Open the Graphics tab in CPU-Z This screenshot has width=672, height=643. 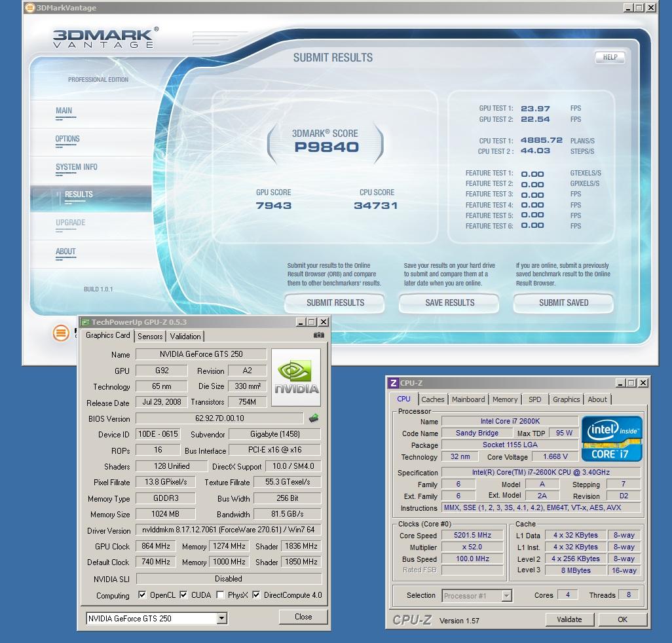click(566, 399)
